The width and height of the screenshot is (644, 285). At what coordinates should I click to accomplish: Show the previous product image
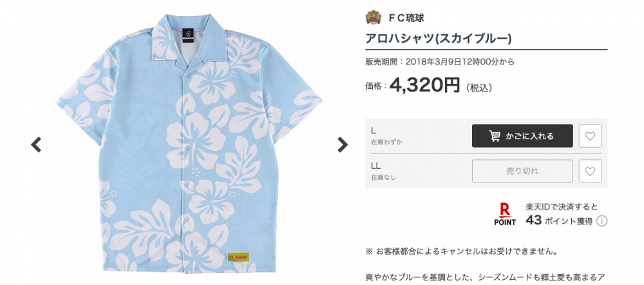point(36,144)
